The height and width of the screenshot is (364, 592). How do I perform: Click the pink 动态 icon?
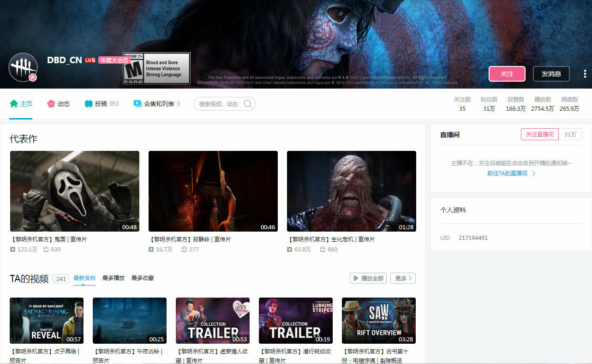[51, 104]
